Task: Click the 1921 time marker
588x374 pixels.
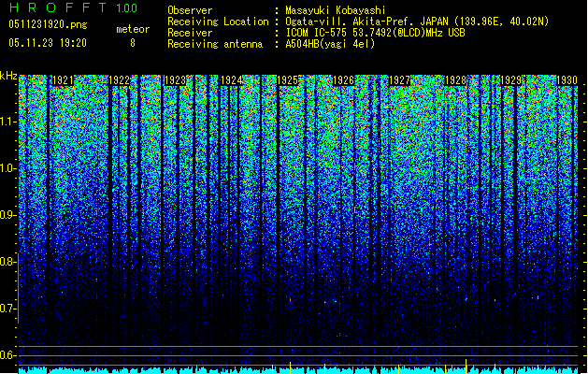Action: coord(63,80)
